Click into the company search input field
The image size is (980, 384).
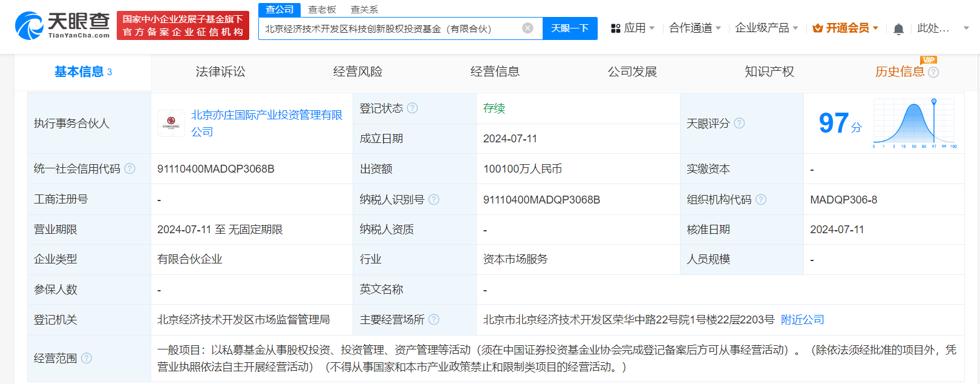pyautogui.click(x=387, y=28)
